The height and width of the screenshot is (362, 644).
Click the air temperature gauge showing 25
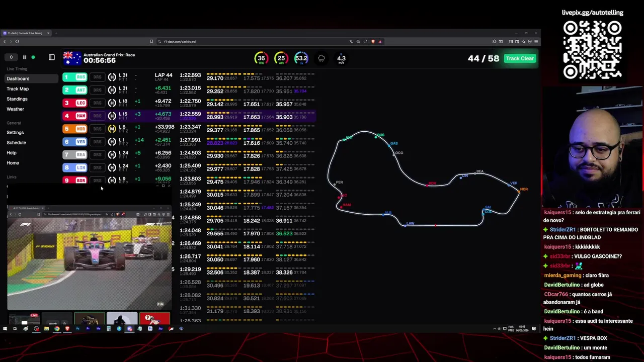281,58
